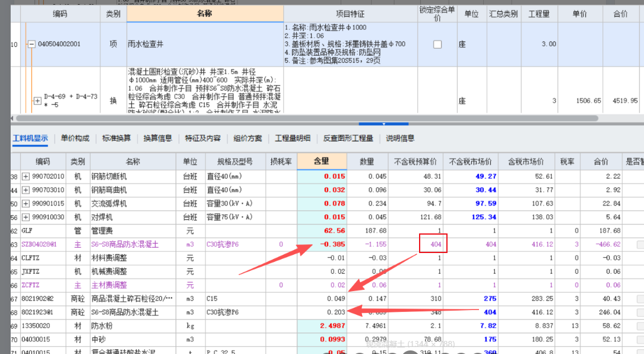Click the horizontal scrollbar of the upper table
This screenshot has height=354, width=644.
pyautogui.click(x=307, y=118)
